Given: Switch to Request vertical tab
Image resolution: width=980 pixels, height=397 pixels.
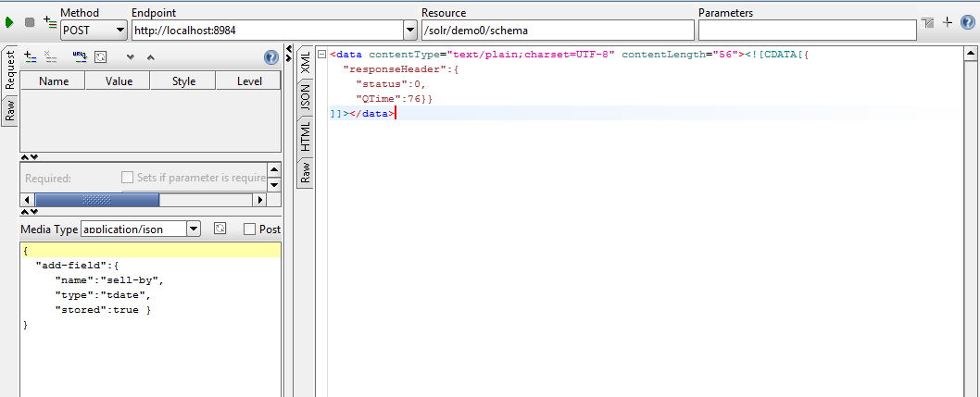Looking at the screenshot, I should click(10, 70).
